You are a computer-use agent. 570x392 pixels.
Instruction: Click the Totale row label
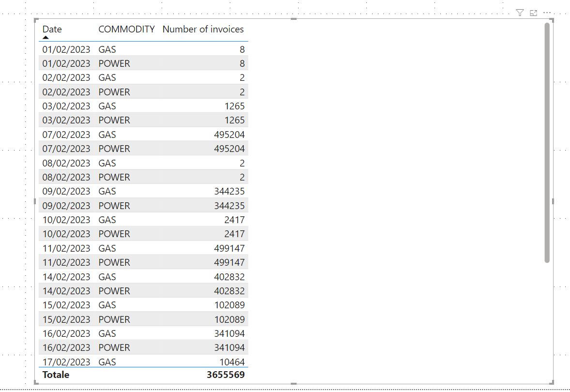(x=56, y=375)
